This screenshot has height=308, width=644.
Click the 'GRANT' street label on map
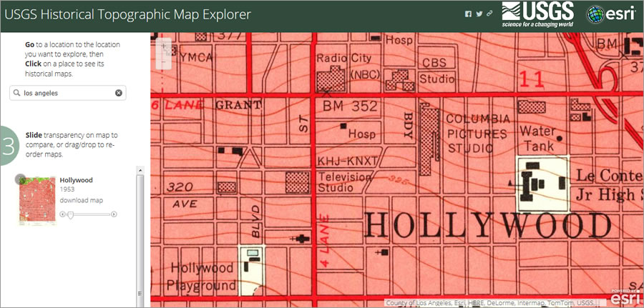click(238, 105)
